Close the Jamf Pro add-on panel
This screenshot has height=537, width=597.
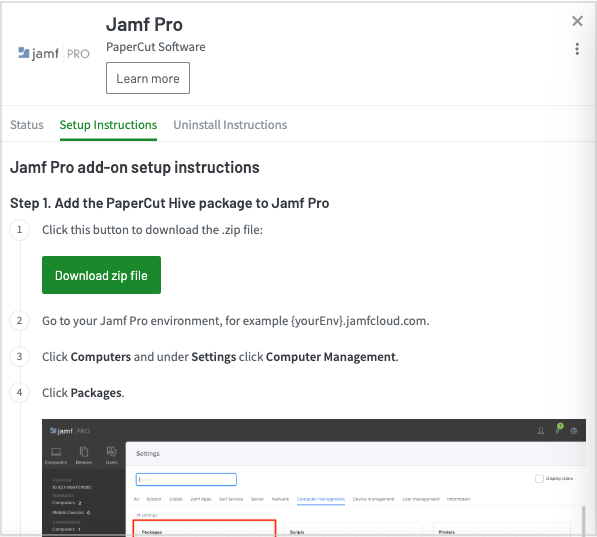point(577,21)
